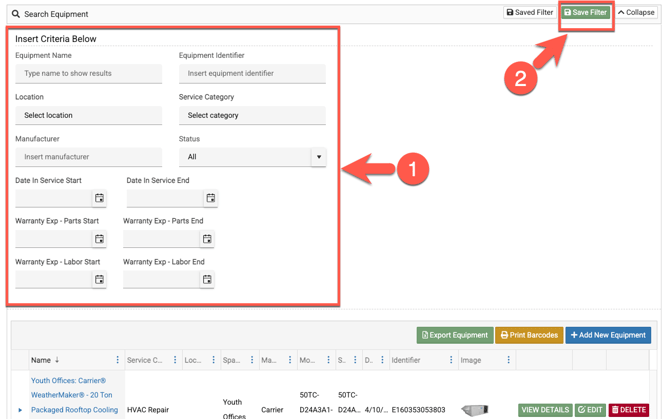This screenshot has width=663, height=419.
Task: Click the equipment image thumbnail in first row
Action: coord(474,409)
